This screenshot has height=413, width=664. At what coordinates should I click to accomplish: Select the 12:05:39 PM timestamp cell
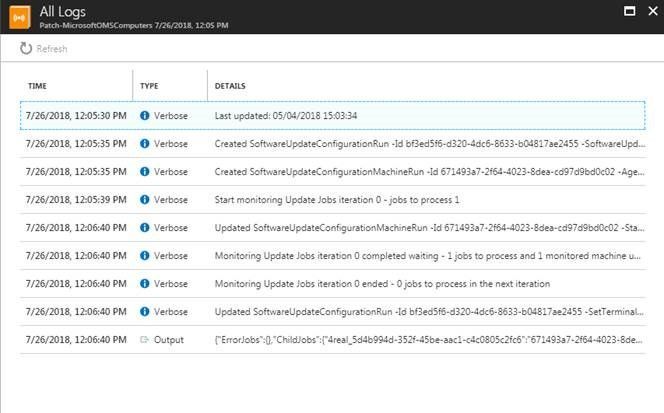[77, 200]
